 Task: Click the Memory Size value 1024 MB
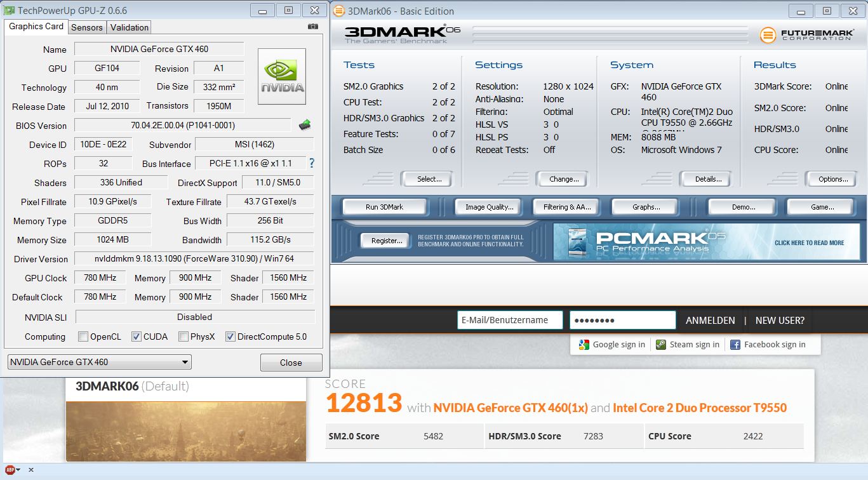click(x=113, y=239)
